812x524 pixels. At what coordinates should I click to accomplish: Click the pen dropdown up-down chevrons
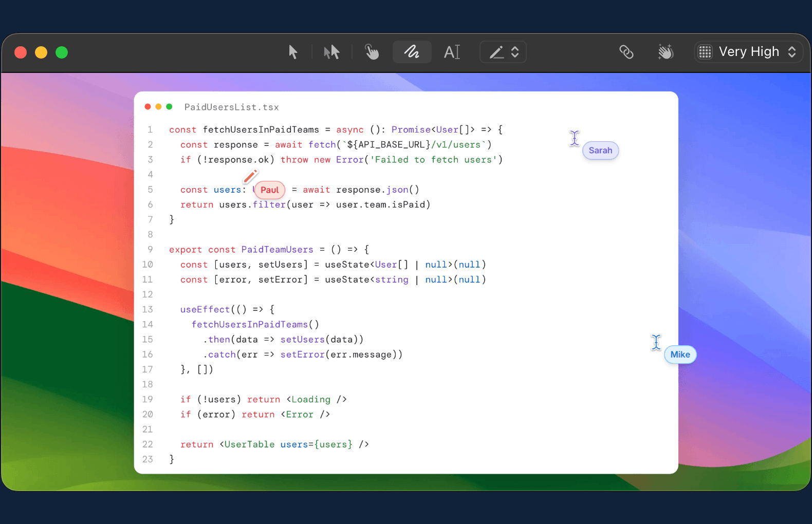(515, 52)
